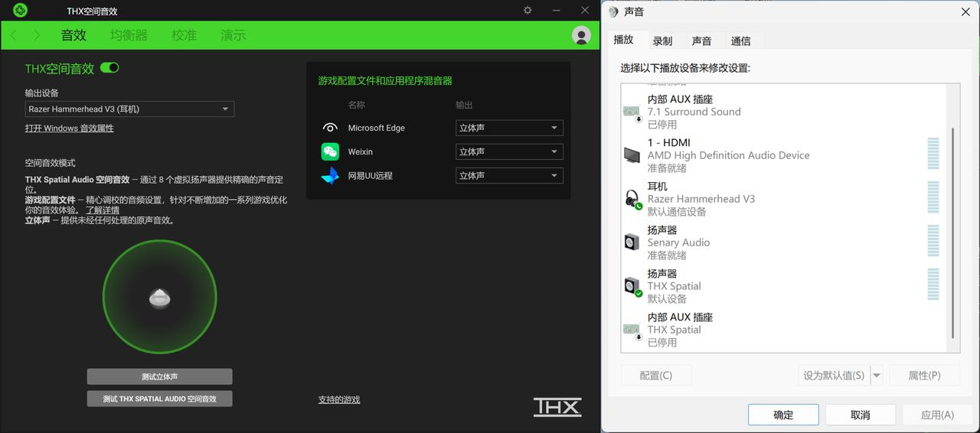Click the 输出 column header
980x433 pixels.
(464, 105)
